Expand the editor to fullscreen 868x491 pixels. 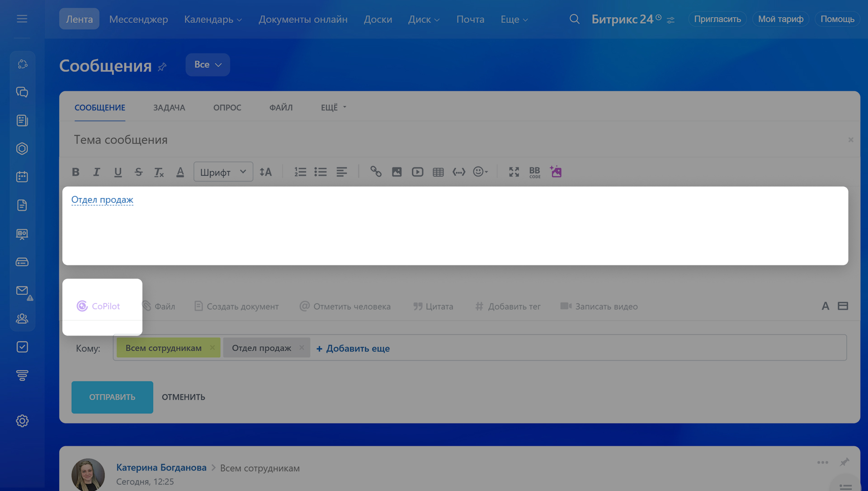(514, 172)
